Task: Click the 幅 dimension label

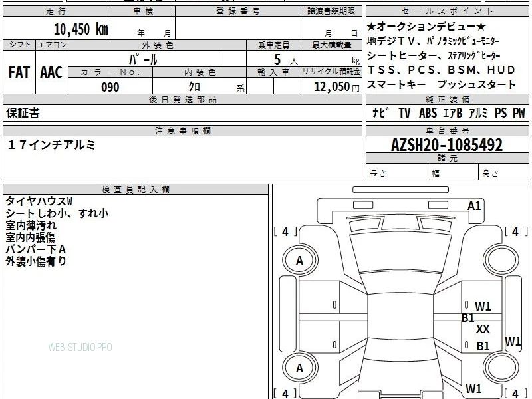Action: [436, 174]
